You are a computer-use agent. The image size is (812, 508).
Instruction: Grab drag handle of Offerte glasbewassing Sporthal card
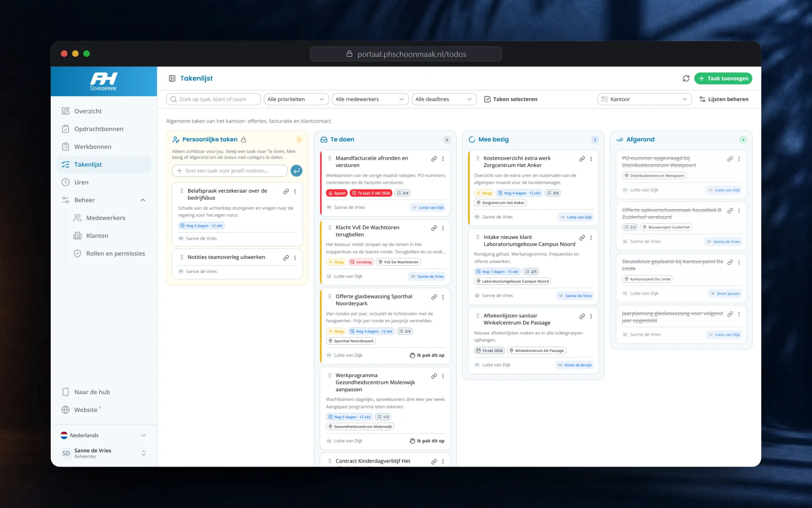pos(330,297)
